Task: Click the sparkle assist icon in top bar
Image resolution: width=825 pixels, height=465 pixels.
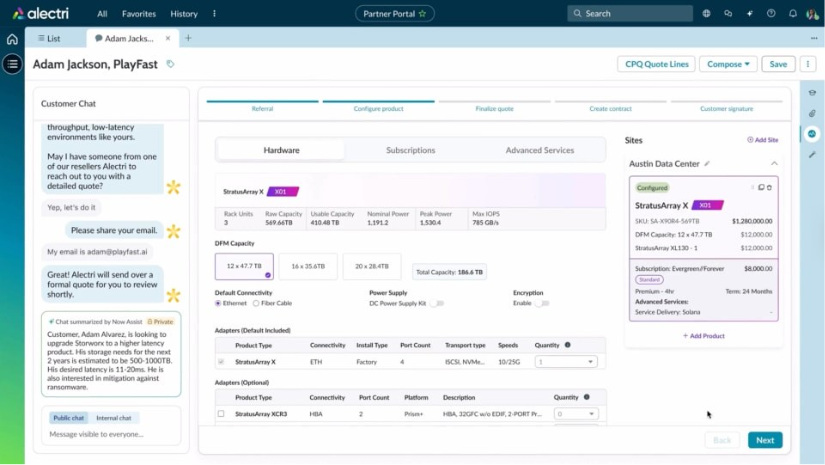Action: [750, 14]
